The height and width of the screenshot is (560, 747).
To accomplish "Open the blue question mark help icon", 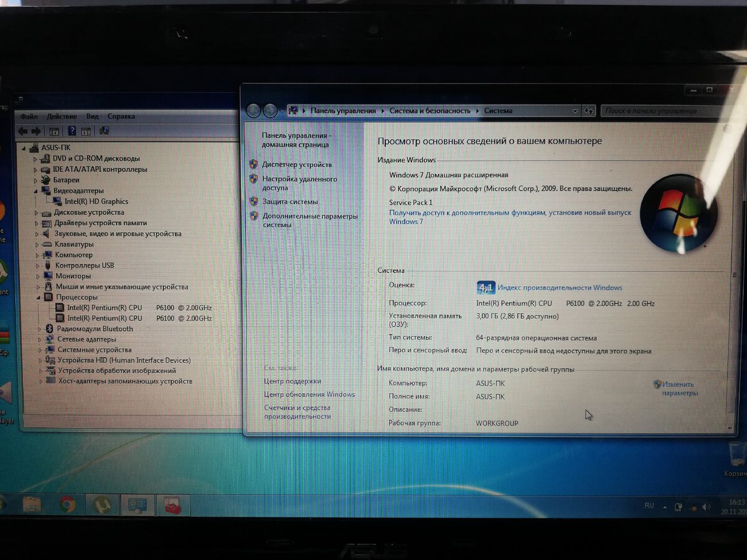I will click(72, 131).
